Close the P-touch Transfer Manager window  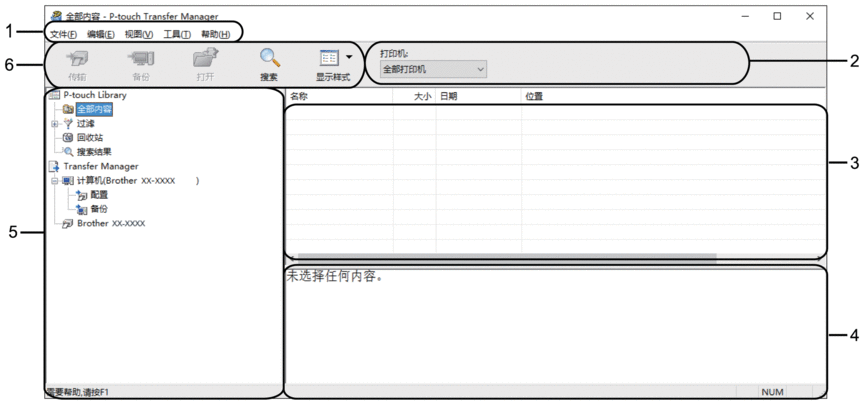[810, 17]
